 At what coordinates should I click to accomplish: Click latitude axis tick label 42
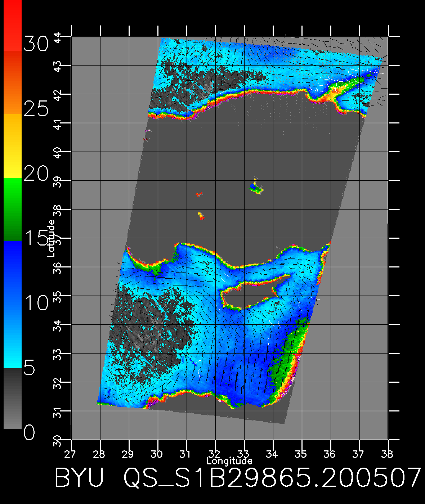(x=58, y=95)
